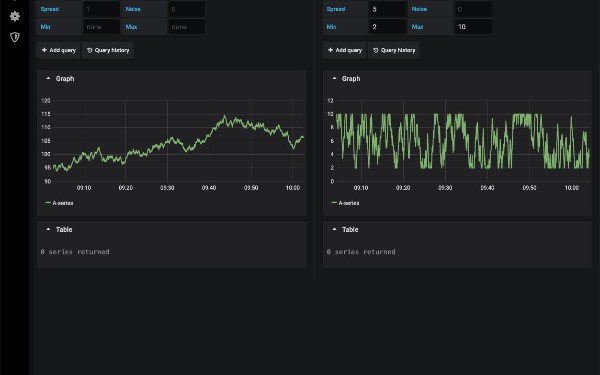Collapse the right Table panel
This screenshot has width=600, height=375.
tap(334, 230)
